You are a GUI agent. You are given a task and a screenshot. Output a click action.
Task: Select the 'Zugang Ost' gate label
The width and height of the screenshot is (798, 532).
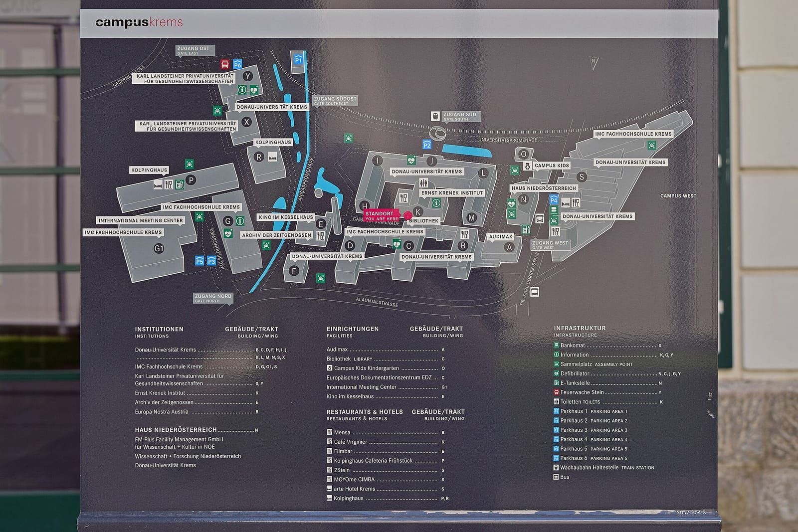point(195,50)
